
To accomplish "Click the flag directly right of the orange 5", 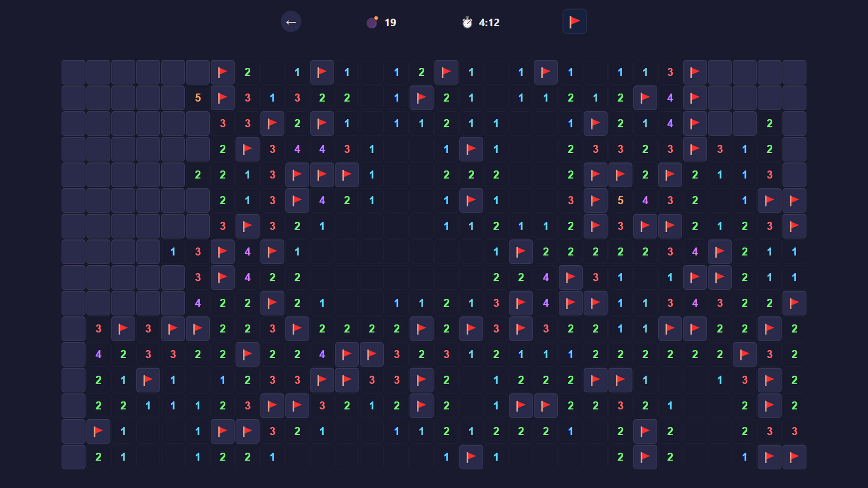I will pos(222,98).
